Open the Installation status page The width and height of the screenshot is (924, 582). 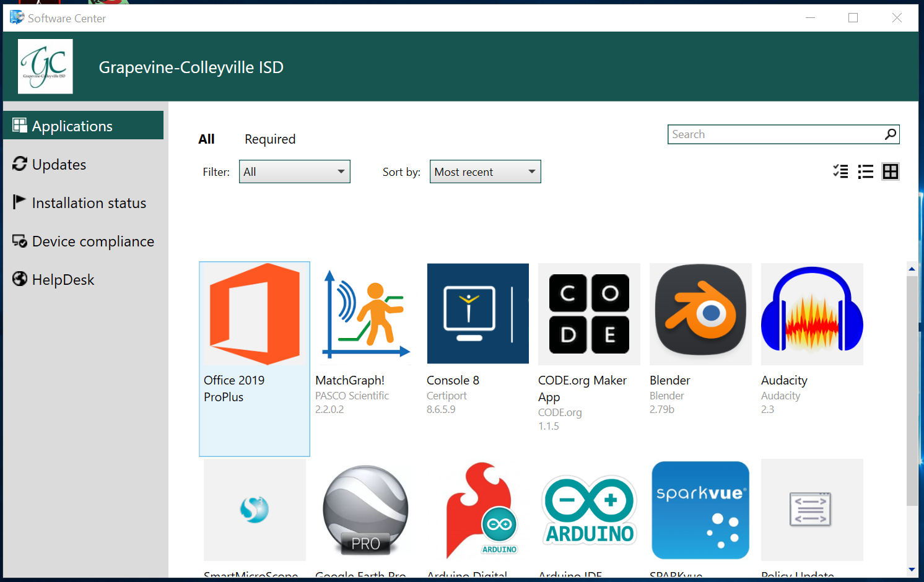click(x=89, y=203)
